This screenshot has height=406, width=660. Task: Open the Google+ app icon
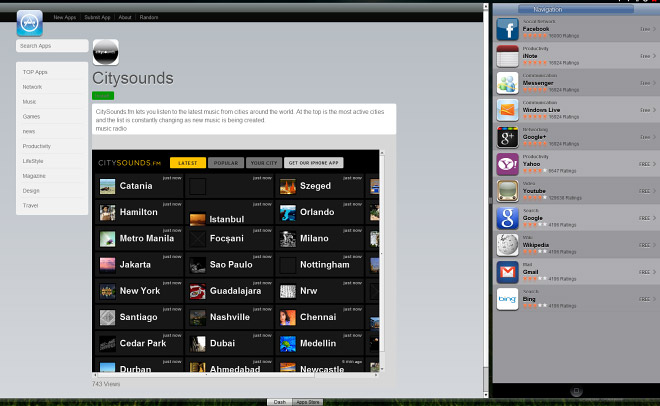[x=507, y=137]
